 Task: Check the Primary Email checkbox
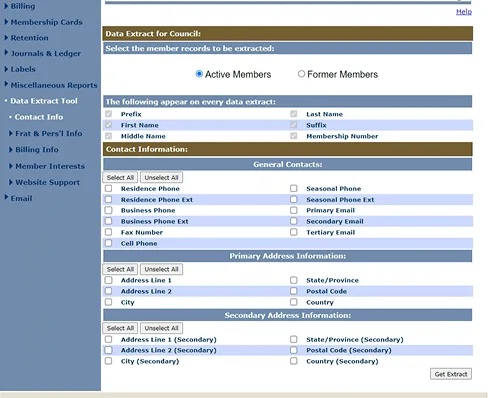tap(293, 210)
